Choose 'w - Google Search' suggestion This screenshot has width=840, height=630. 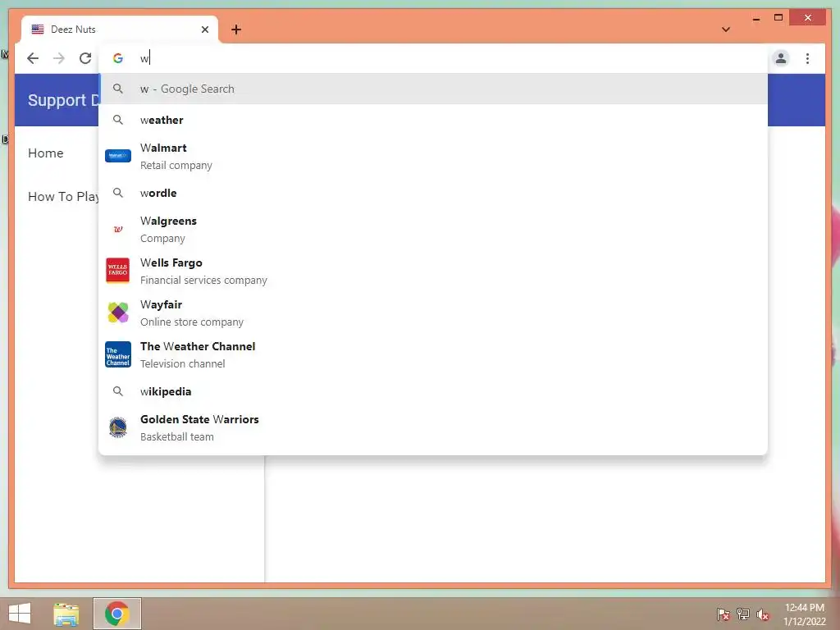(x=433, y=89)
